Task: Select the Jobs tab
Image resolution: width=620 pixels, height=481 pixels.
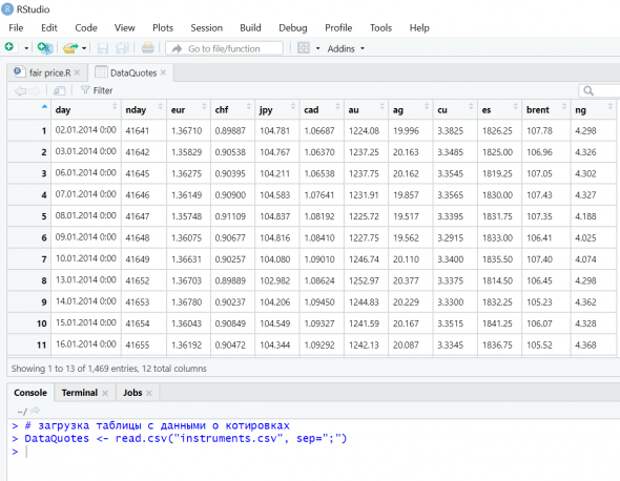Action: pos(132,393)
